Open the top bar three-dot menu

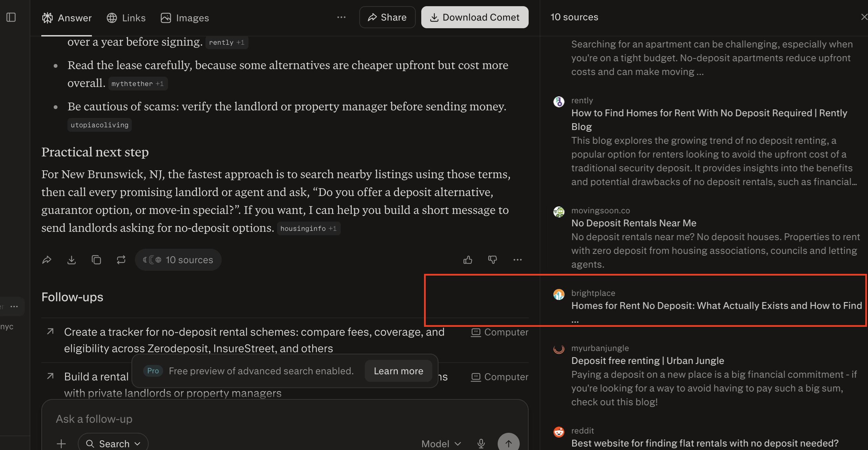[341, 17]
